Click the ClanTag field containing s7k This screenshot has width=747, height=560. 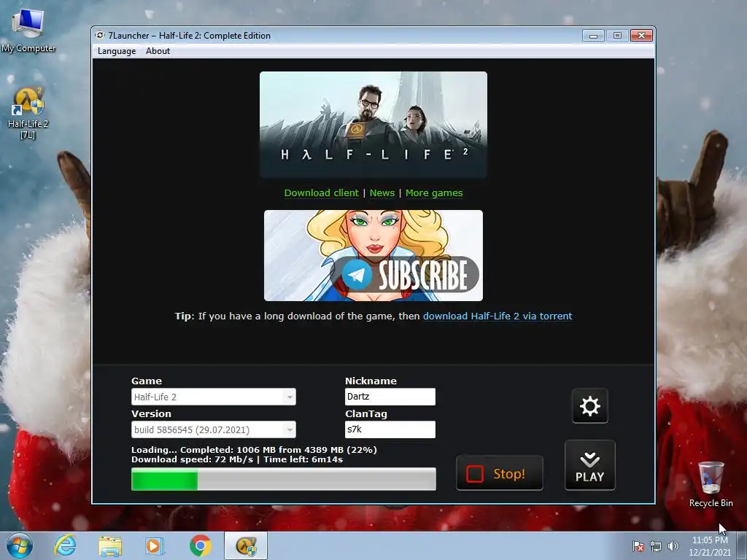click(390, 429)
